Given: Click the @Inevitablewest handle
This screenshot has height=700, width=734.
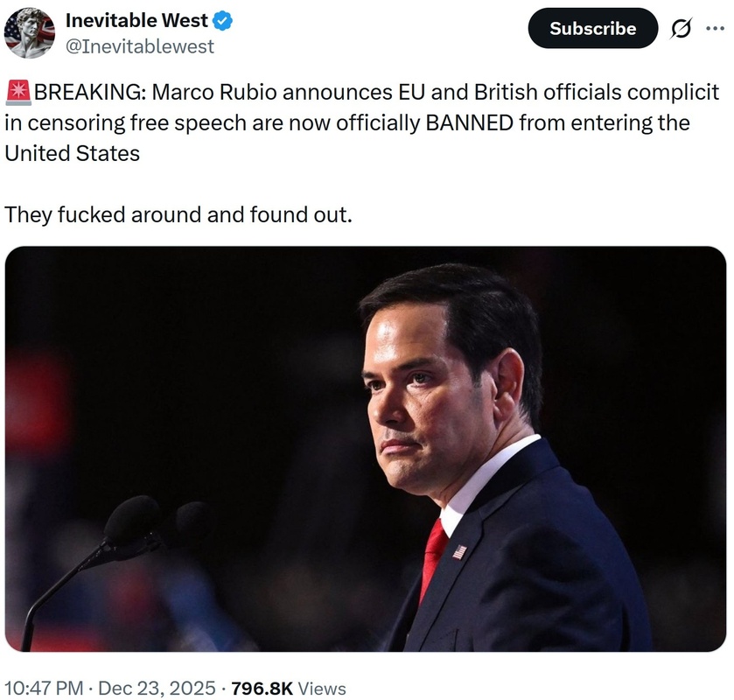Looking at the screenshot, I should (140, 46).
